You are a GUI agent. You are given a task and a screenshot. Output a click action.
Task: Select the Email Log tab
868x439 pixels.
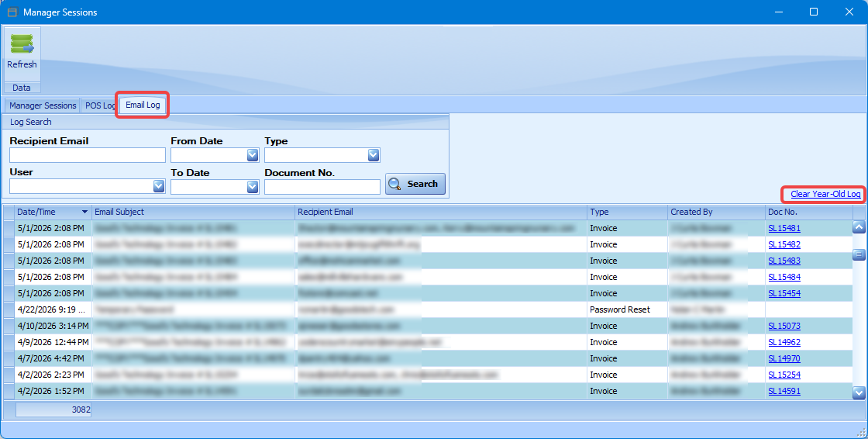click(143, 105)
